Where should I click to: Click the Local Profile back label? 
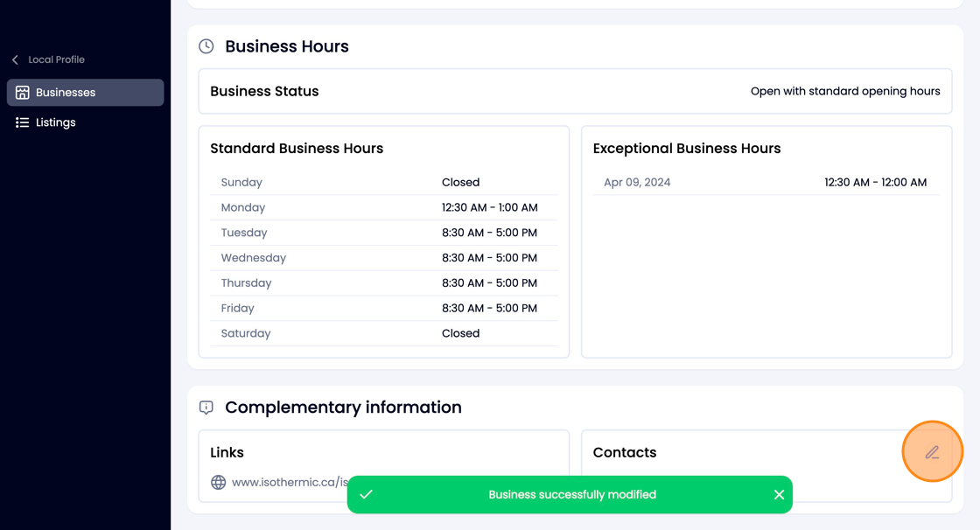(x=56, y=59)
